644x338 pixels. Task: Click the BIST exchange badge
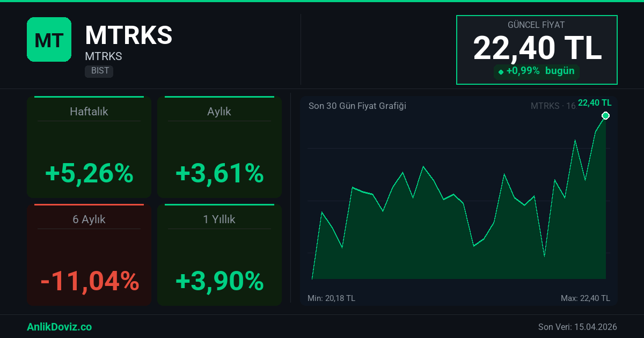(99, 71)
